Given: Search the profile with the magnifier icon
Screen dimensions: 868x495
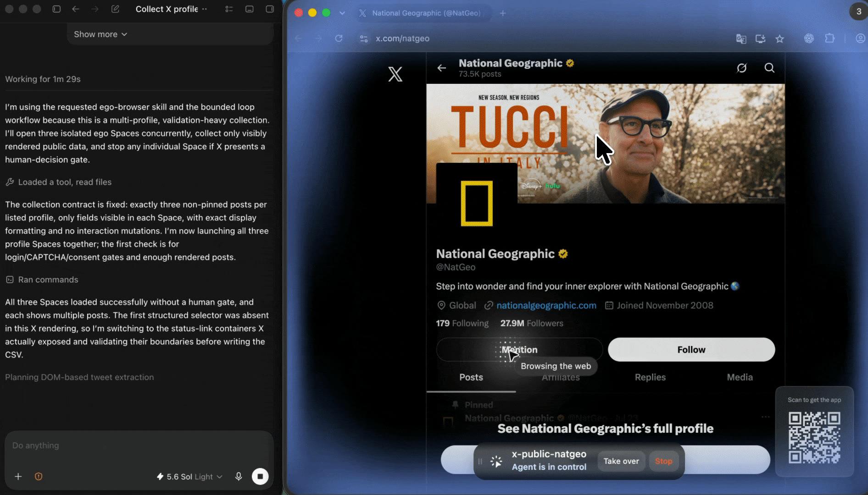Looking at the screenshot, I should click(769, 68).
